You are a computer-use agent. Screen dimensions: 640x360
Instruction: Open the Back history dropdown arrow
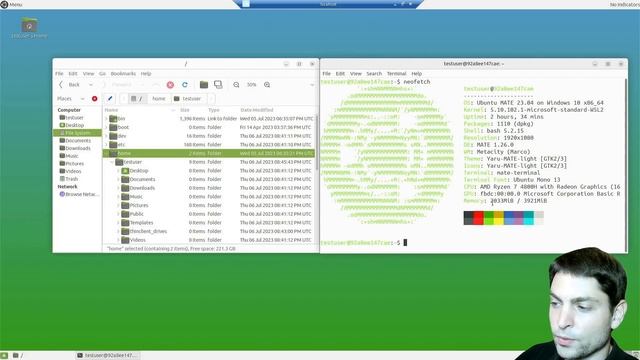coord(91,84)
